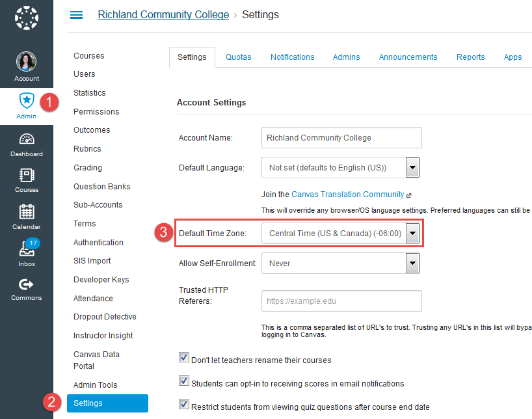
Task: Open Users in the account menu
Action: point(85,74)
